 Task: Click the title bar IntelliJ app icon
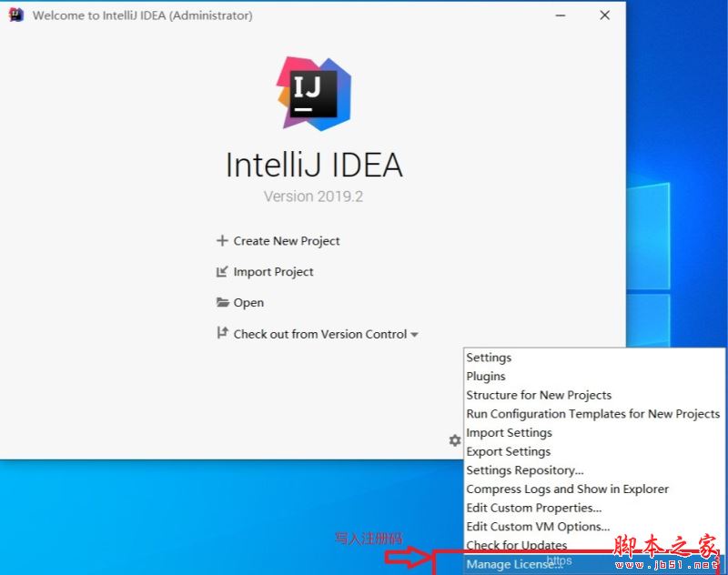tap(15, 15)
